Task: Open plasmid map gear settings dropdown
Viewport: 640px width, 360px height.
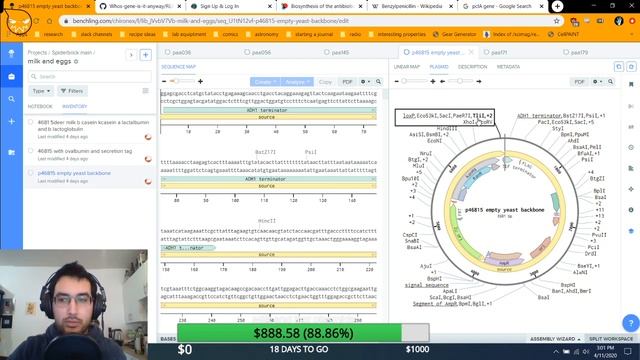Action: [598, 82]
